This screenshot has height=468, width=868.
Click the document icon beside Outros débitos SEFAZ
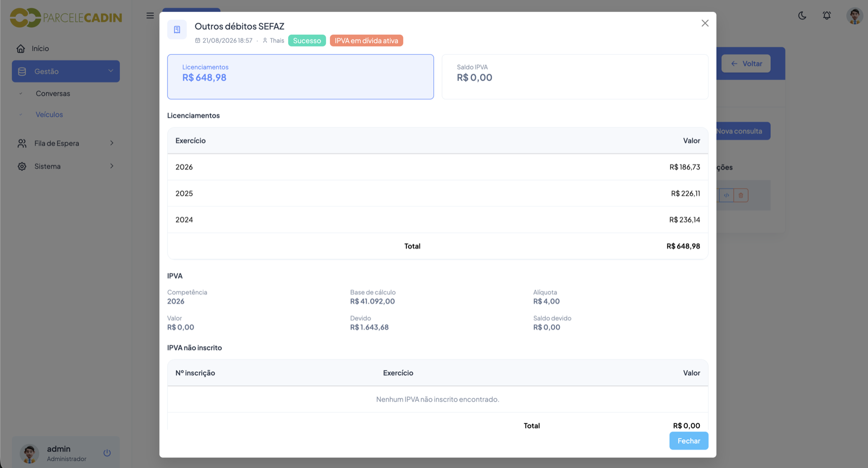click(177, 30)
